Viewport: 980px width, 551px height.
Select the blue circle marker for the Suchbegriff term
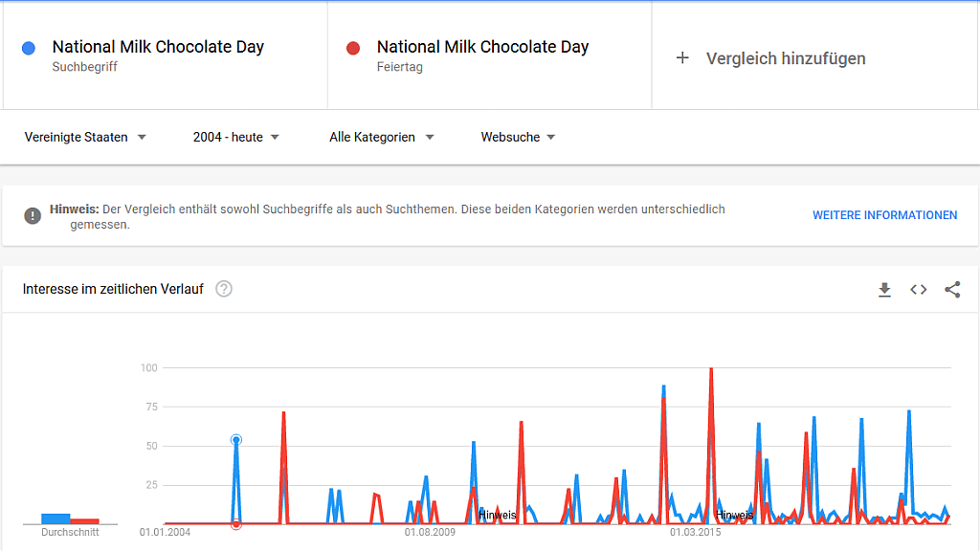(28, 47)
